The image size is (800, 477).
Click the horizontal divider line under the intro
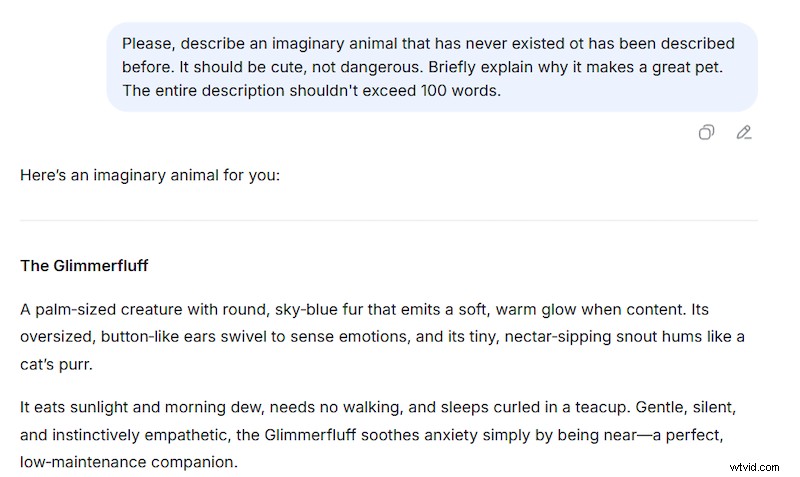(x=389, y=220)
